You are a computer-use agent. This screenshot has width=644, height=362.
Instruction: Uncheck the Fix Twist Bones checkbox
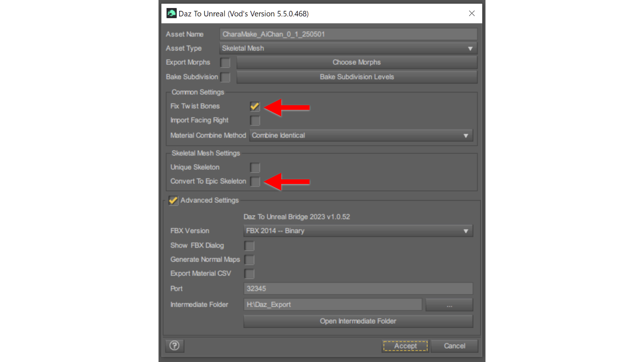[x=255, y=107]
